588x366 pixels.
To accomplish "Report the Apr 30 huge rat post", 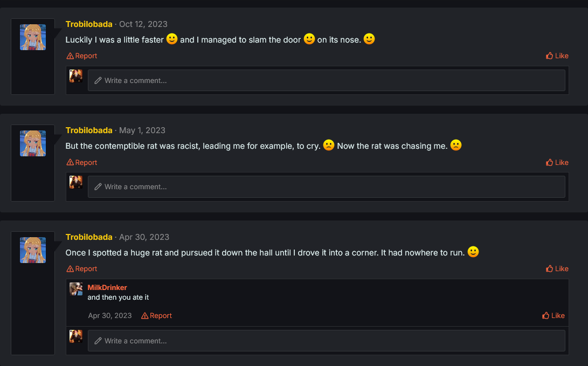I will (82, 269).
